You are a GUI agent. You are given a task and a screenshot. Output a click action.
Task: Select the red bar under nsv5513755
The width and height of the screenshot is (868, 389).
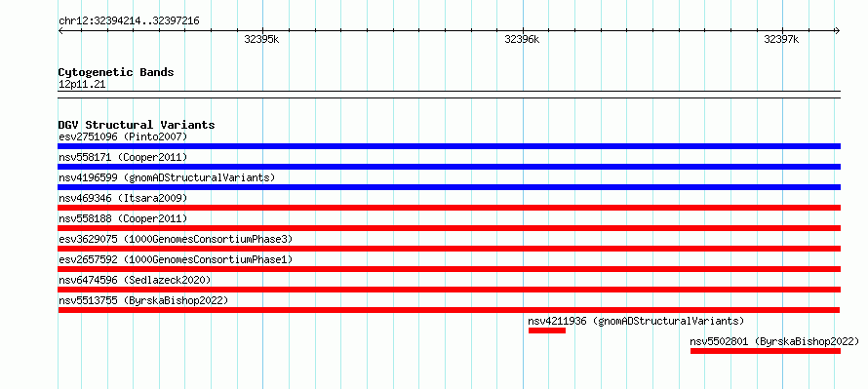[449, 310]
